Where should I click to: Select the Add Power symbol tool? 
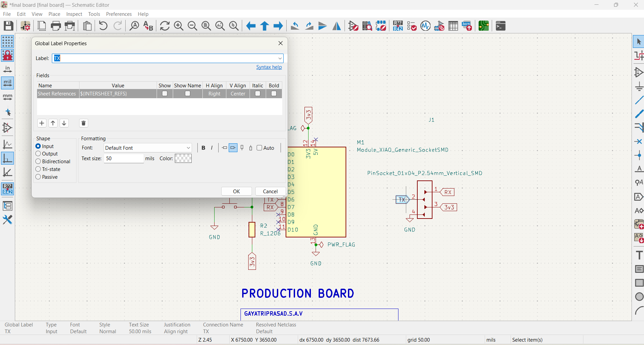[639, 86]
